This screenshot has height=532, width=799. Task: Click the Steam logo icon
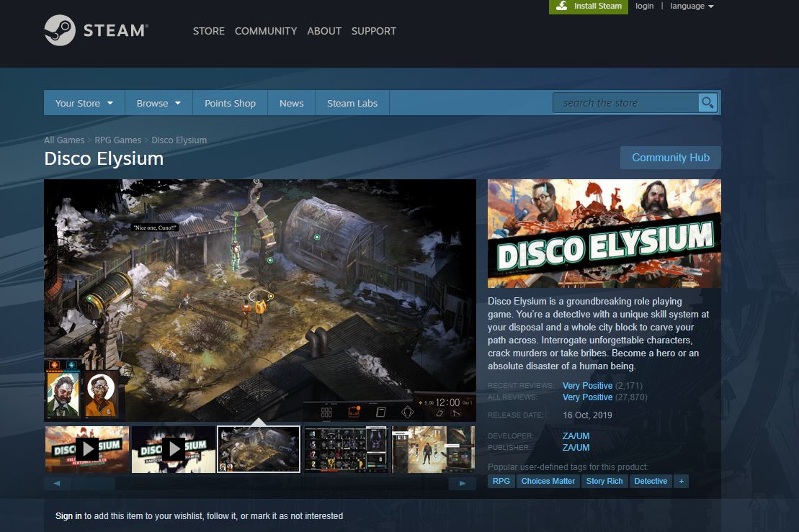coord(59,31)
